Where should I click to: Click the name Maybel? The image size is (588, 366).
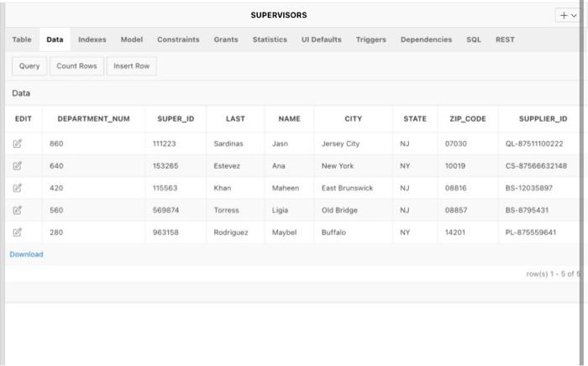(284, 233)
